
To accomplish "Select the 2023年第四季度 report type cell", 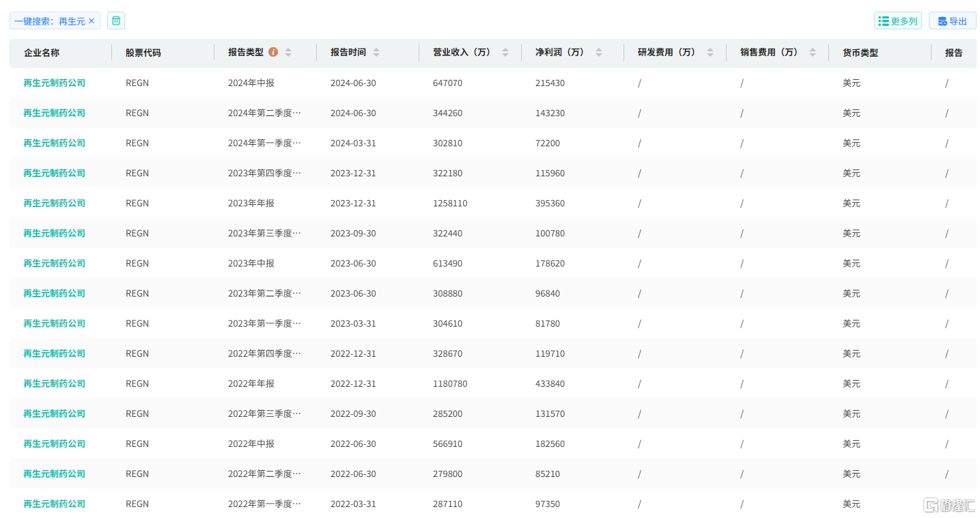I will click(264, 173).
